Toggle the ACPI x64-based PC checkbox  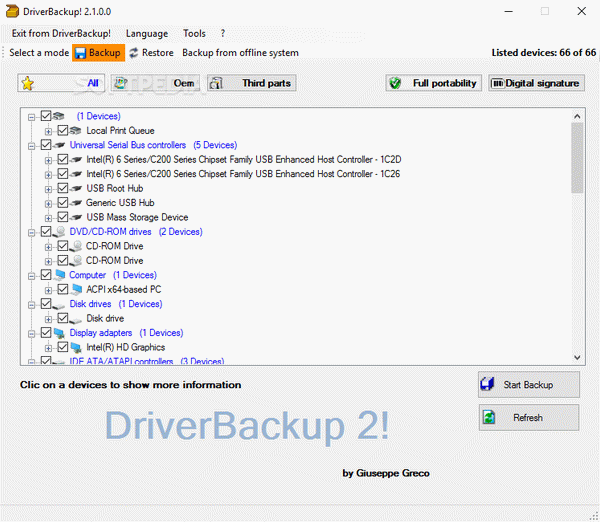(x=63, y=289)
